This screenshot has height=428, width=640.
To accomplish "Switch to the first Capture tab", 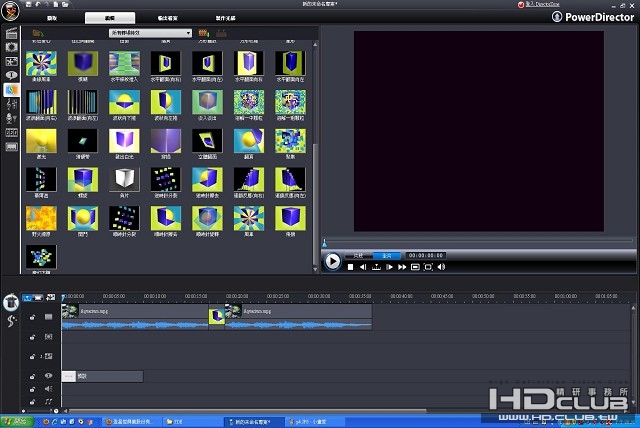I will point(52,18).
